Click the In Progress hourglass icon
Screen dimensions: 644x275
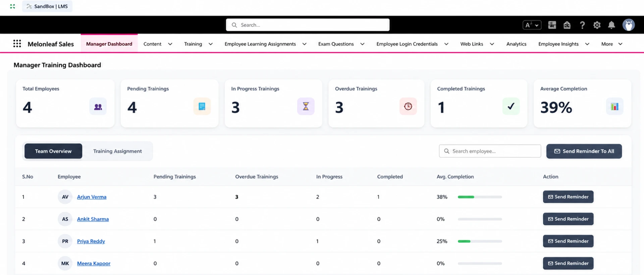tap(306, 106)
